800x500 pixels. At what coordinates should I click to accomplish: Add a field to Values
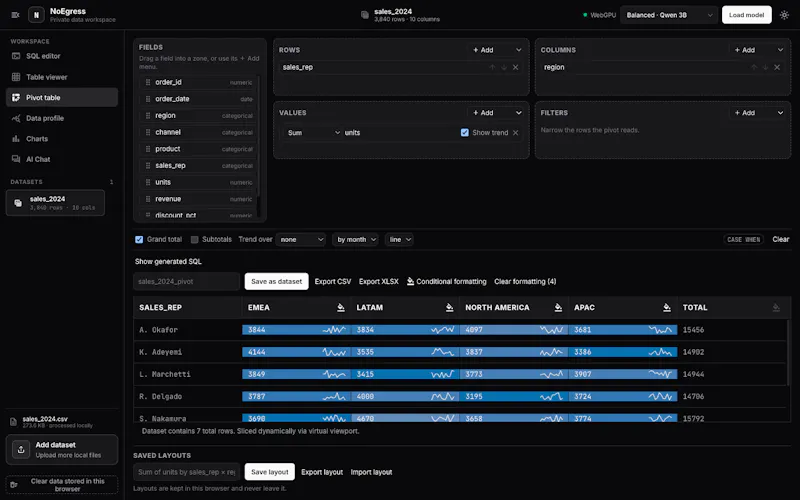click(483, 113)
